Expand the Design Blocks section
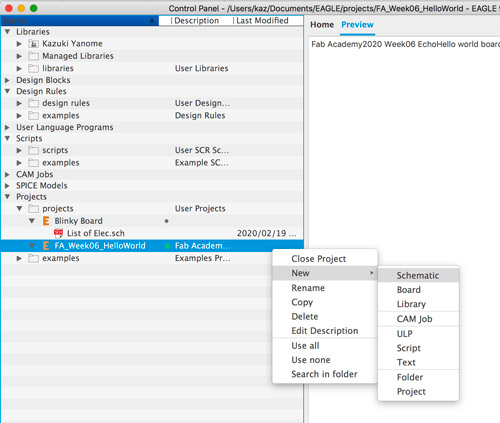The image size is (500, 423). pyautogui.click(x=7, y=80)
